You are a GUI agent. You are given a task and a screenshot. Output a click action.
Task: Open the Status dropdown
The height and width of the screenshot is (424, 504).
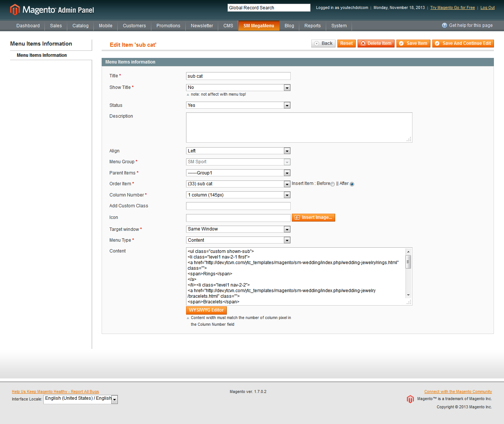coord(238,105)
